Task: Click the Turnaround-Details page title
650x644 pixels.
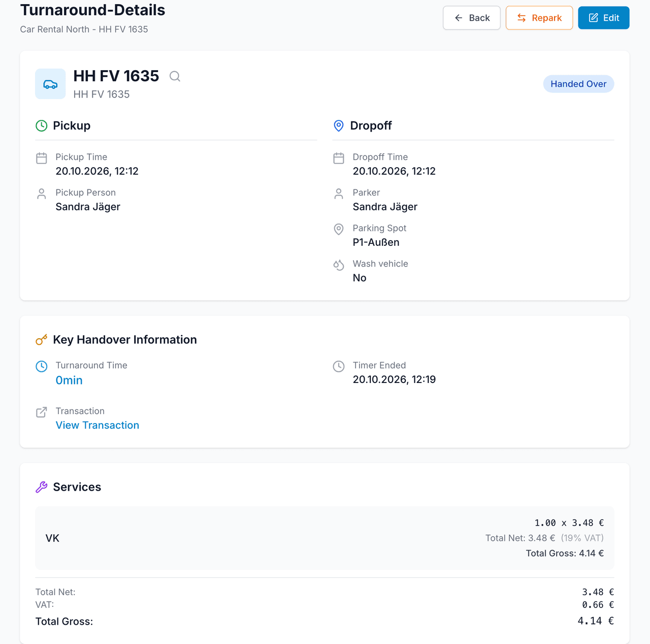Action: [93, 10]
